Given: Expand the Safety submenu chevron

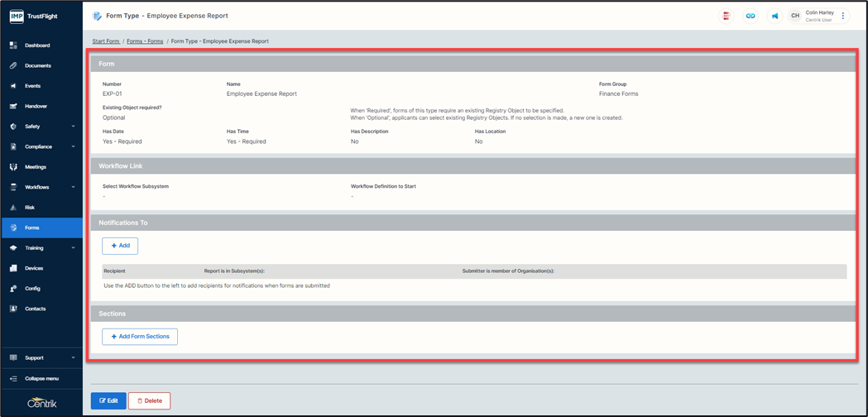Looking at the screenshot, I should point(74,127).
